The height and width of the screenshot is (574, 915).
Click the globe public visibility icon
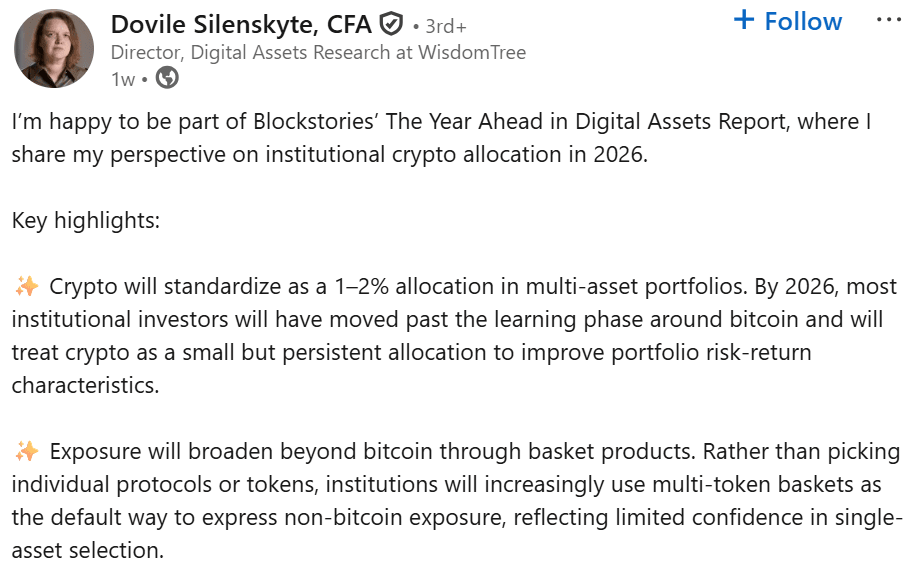click(167, 78)
